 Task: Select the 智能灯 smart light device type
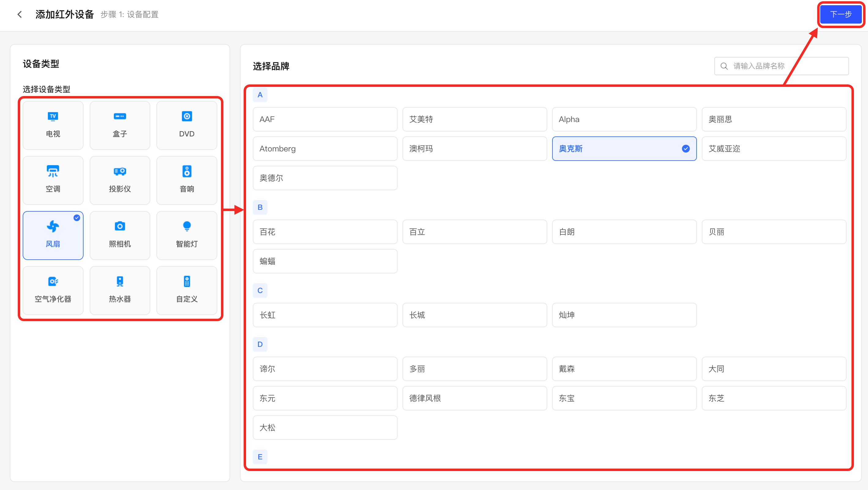pos(187,236)
